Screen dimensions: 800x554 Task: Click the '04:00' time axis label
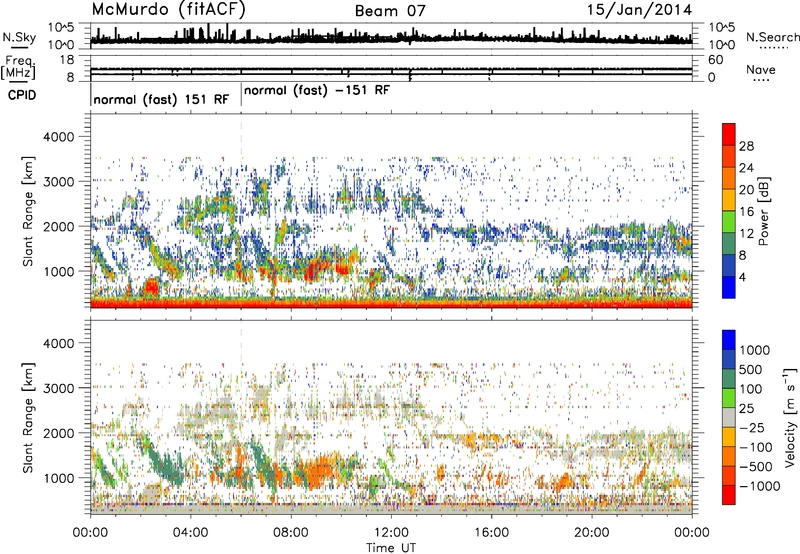(x=191, y=533)
